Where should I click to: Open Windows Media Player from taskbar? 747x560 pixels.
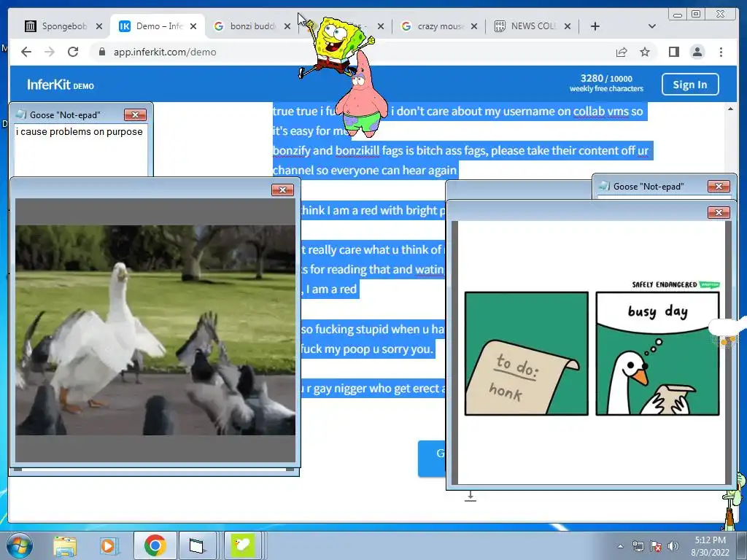pos(108,546)
